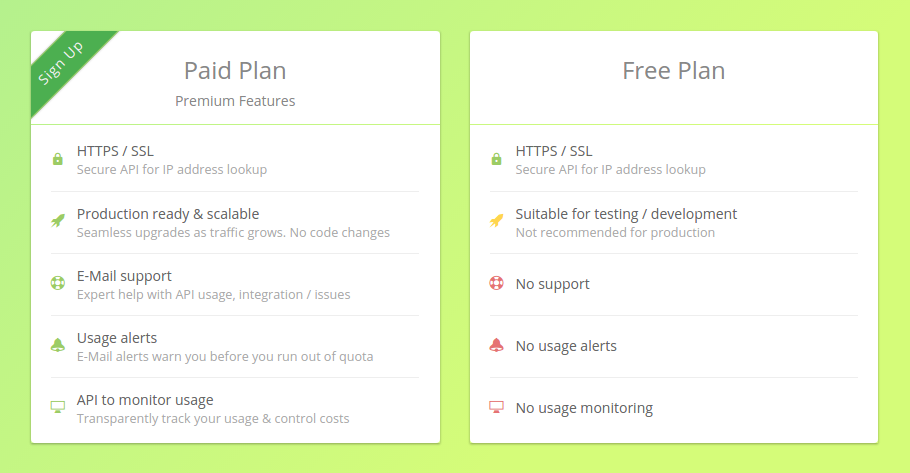Image resolution: width=910 pixels, height=473 pixels.
Task: Click the E-Mail support feature title
Action: (124, 276)
